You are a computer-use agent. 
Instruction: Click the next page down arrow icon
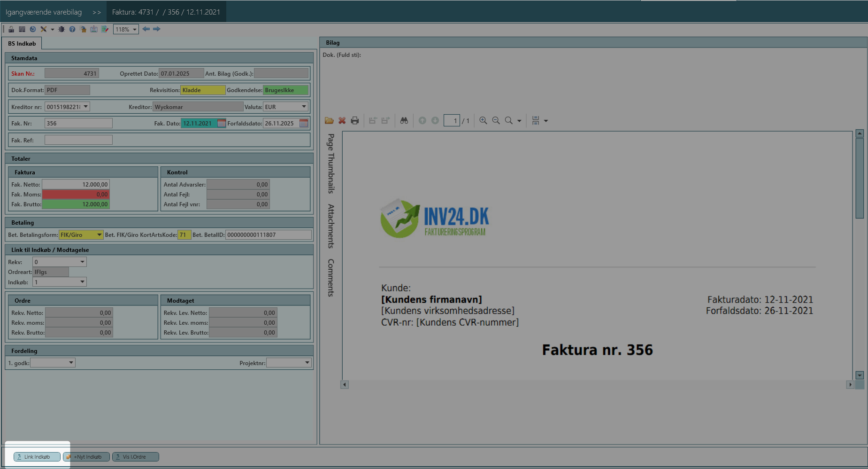(435, 121)
